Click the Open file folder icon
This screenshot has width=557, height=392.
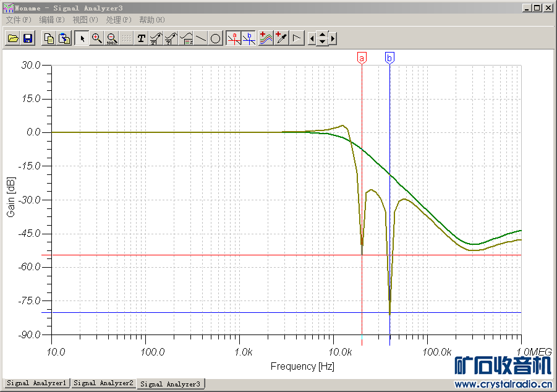click(x=12, y=38)
